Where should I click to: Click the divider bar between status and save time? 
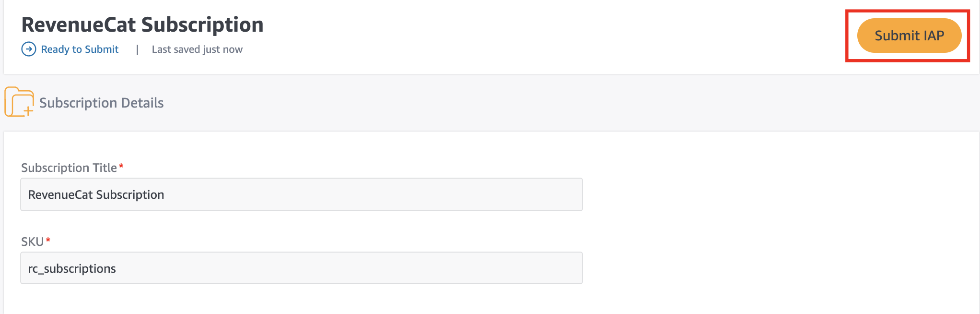click(x=137, y=49)
